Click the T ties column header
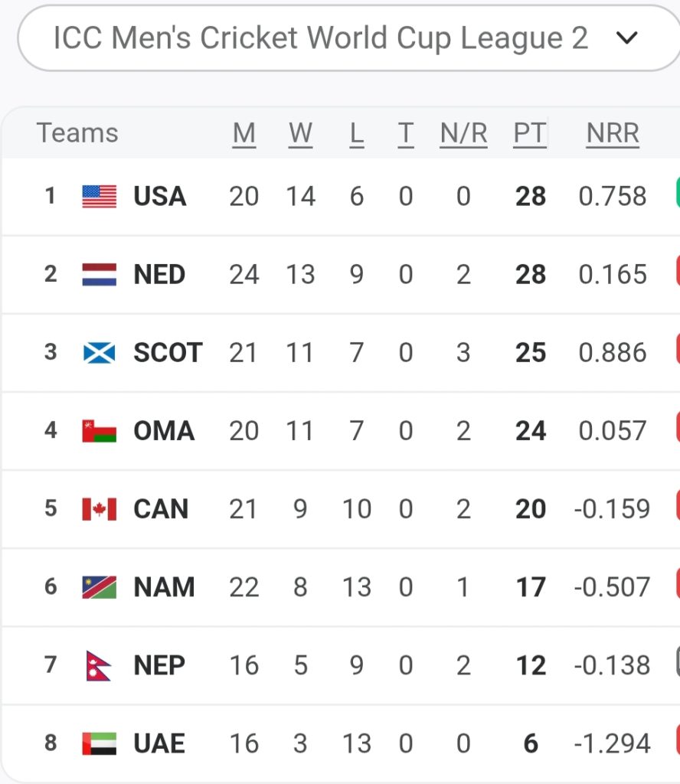Screen dimensions: 680x784 coord(405,133)
